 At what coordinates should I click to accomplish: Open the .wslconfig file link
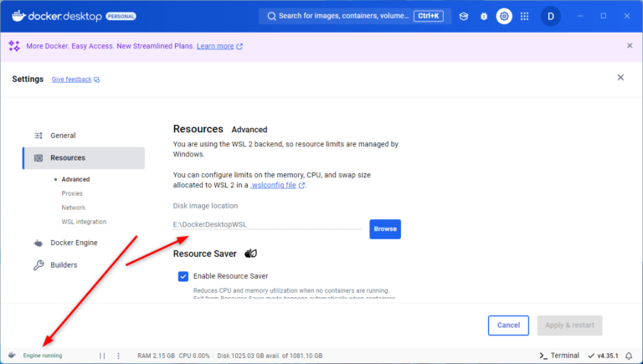273,185
